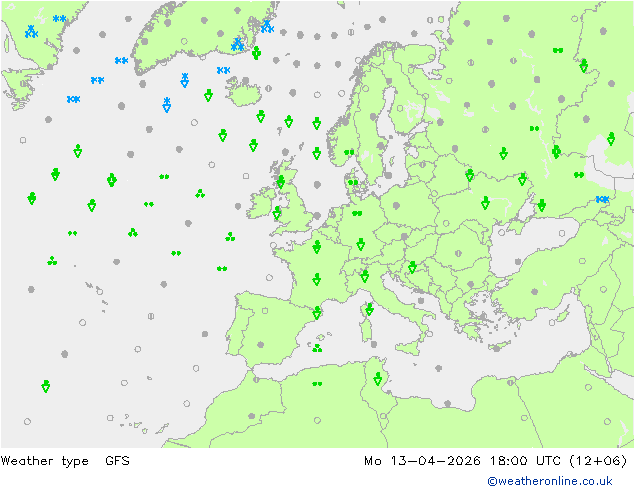Image resolution: width=634 pixels, height=490 pixels.
Task: Click the blue snow symbol near the Caucasus
Action: pyautogui.click(x=602, y=199)
